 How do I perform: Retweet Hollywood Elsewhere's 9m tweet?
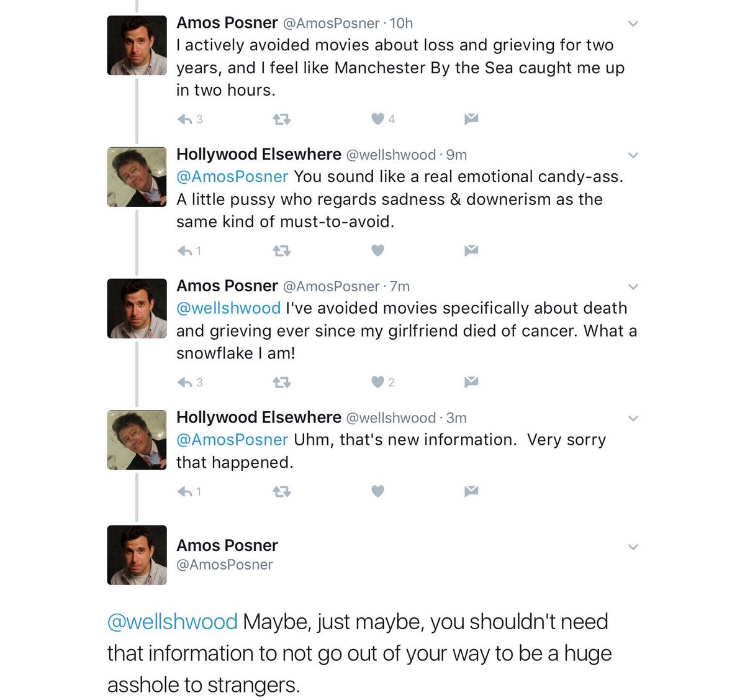click(x=282, y=251)
